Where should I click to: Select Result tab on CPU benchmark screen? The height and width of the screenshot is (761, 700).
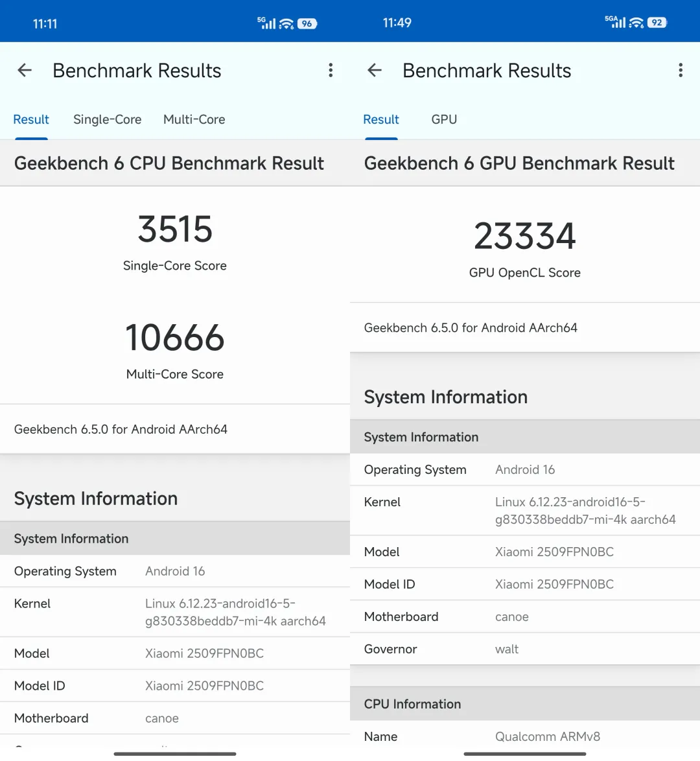[31, 119]
